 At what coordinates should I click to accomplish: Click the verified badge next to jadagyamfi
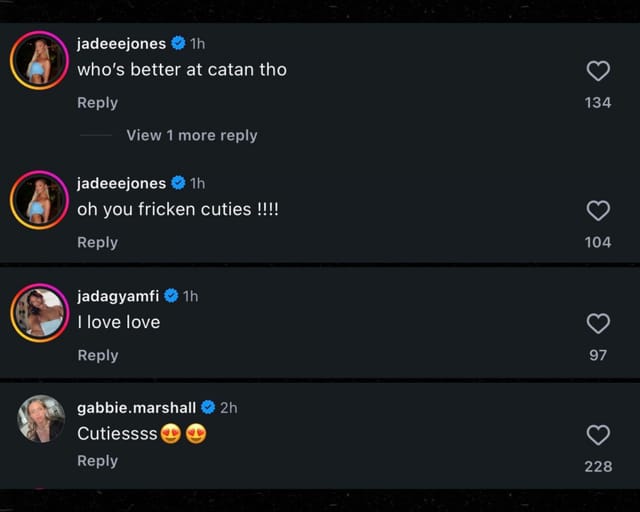[171, 295]
